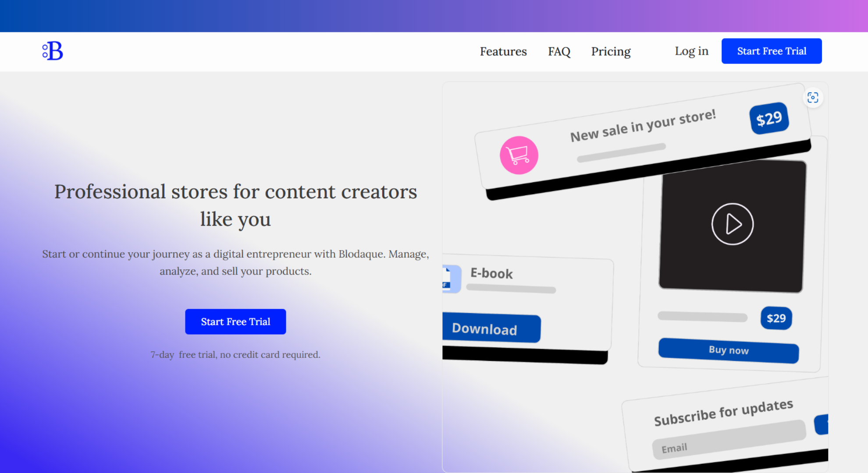Open the Features menu item
The width and height of the screenshot is (868, 473).
point(503,51)
